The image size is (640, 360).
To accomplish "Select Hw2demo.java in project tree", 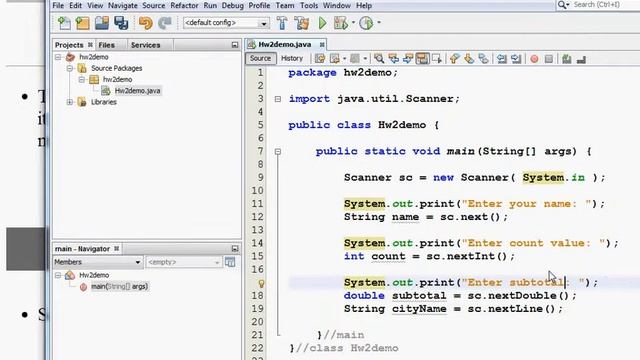I will pyautogui.click(x=137, y=91).
